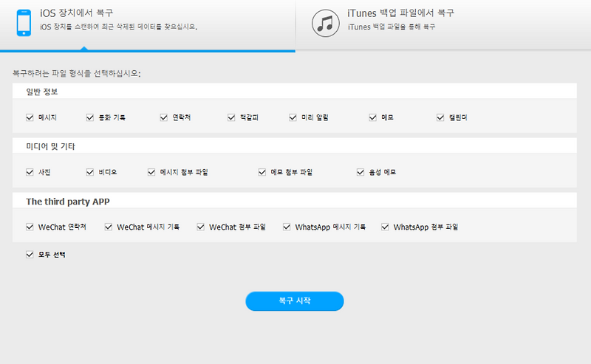Screen dimensions: 591x364
Task: Uncheck the 메시지 checkbox
Action: tap(30, 117)
